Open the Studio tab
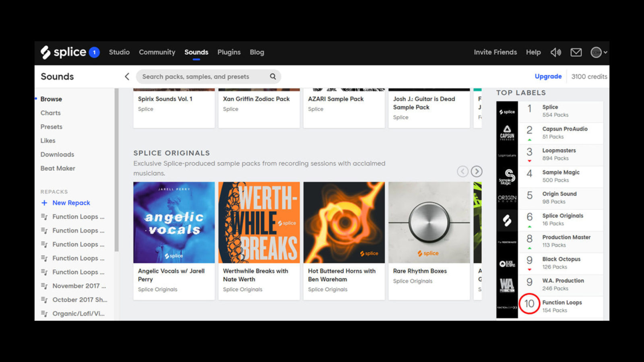The width and height of the screenshot is (644, 362). pos(119,52)
